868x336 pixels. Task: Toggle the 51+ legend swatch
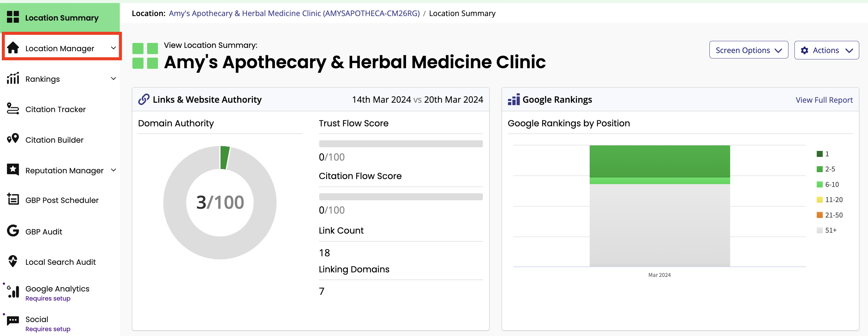(x=820, y=230)
